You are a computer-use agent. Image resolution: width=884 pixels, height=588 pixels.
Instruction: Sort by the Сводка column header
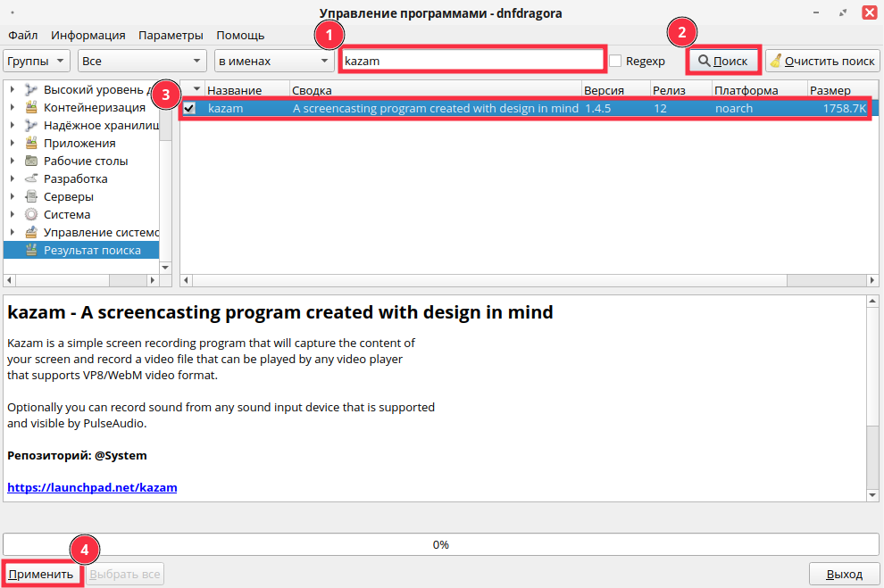point(435,89)
